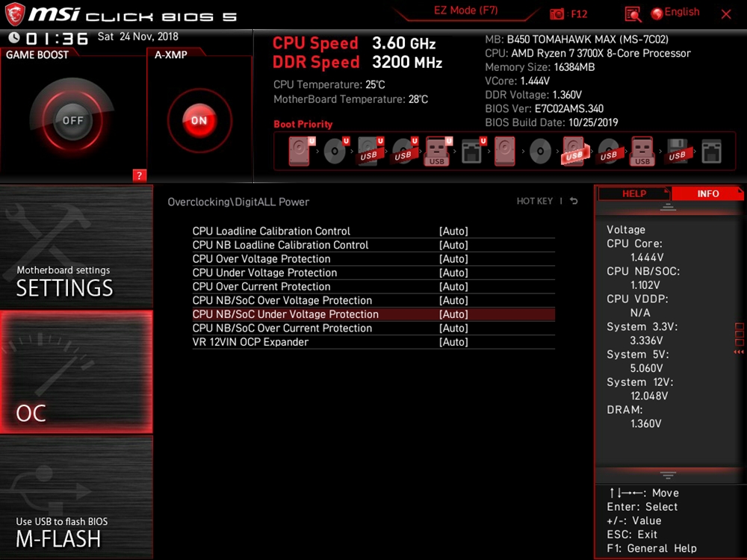Toggle the A-XMP button currently ON

coord(199,120)
